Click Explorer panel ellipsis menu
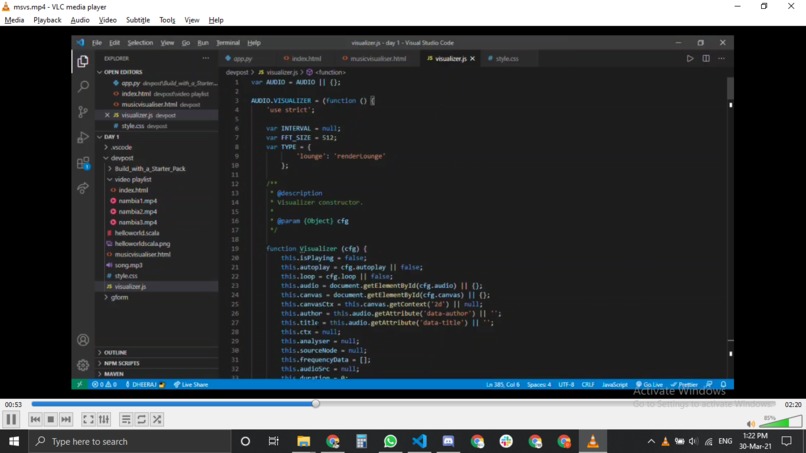 [x=206, y=59]
